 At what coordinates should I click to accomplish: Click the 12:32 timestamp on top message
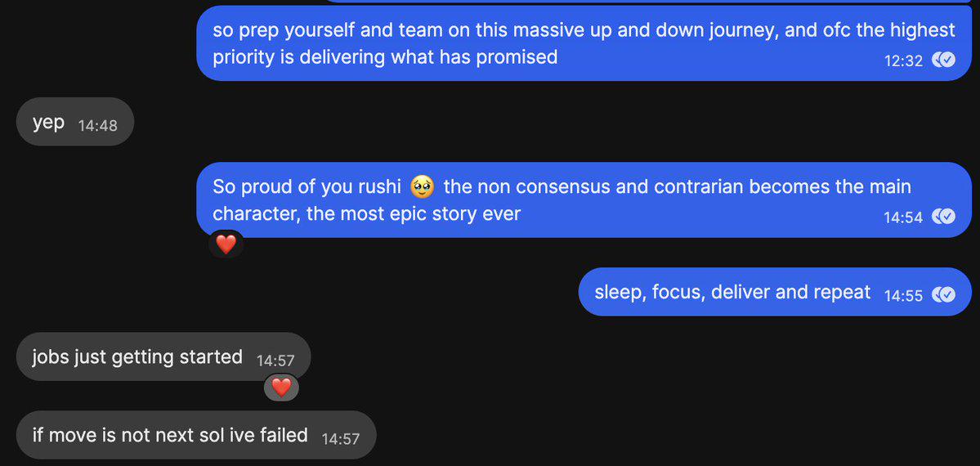(x=904, y=60)
